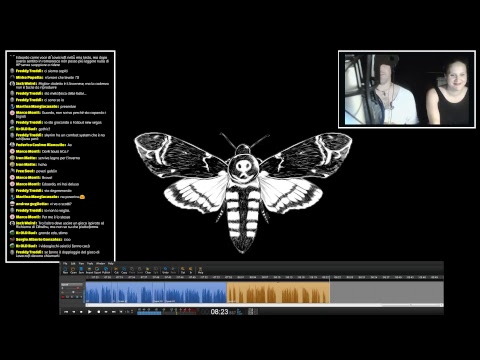
Task: Click the fast-forward transport button
Action: click(106, 312)
